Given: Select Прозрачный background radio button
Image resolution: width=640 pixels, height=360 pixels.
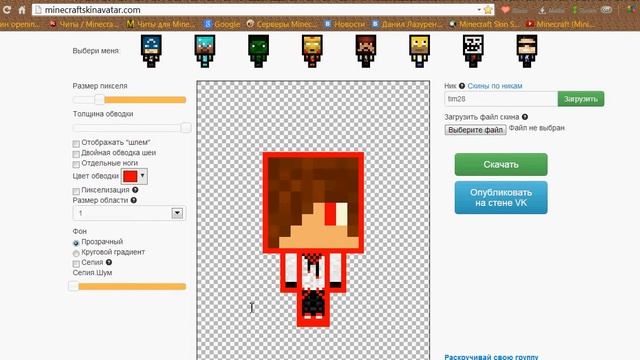Looking at the screenshot, I should click(x=76, y=243).
